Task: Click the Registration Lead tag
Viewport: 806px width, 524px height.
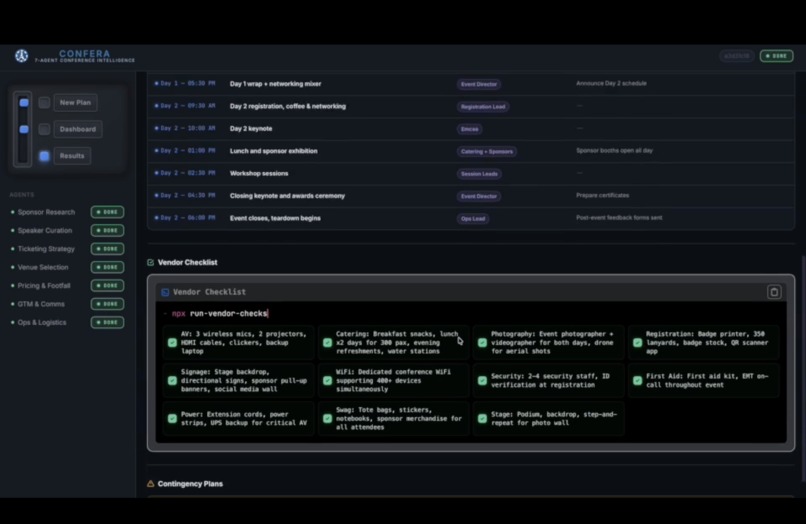Action: click(483, 106)
